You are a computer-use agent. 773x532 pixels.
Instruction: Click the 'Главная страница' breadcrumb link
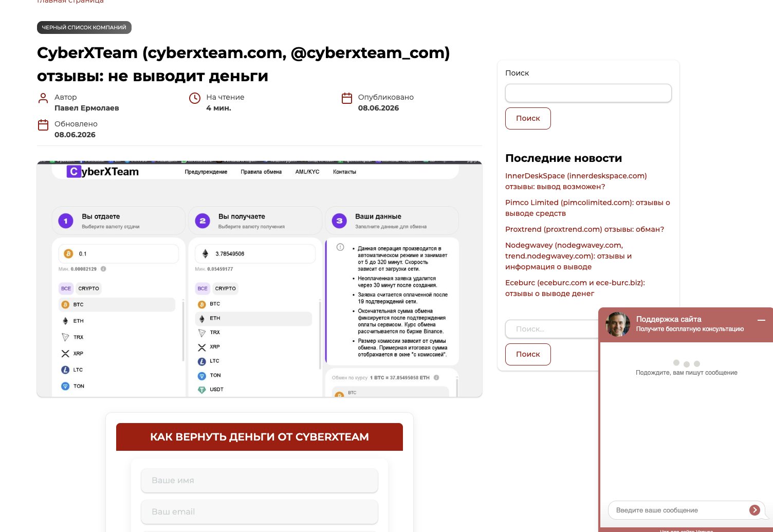tap(70, 2)
